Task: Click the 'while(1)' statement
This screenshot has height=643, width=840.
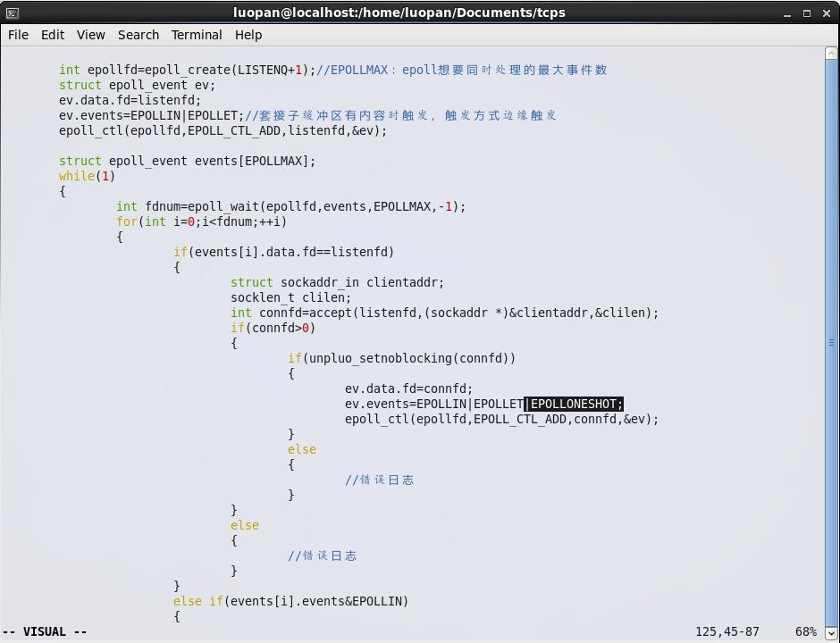Action: coord(88,176)
